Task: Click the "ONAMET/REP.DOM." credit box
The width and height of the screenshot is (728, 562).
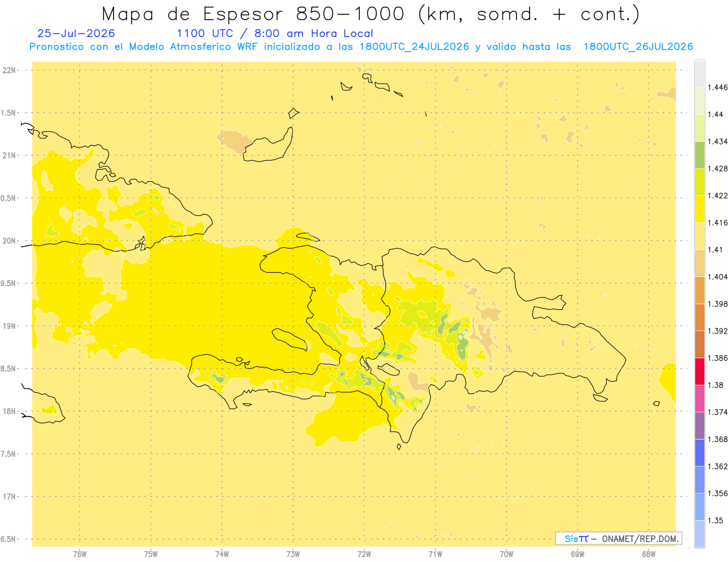Action: tap(619, 538)
